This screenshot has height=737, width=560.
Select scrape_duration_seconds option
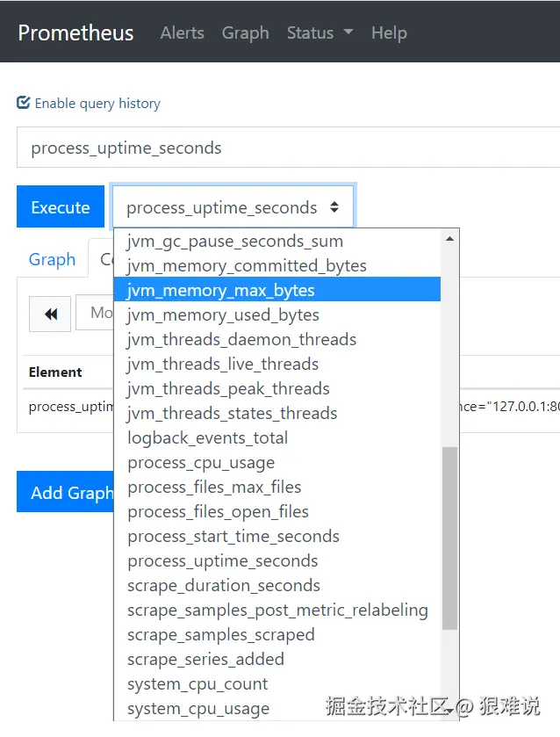(x=277, y=585)
